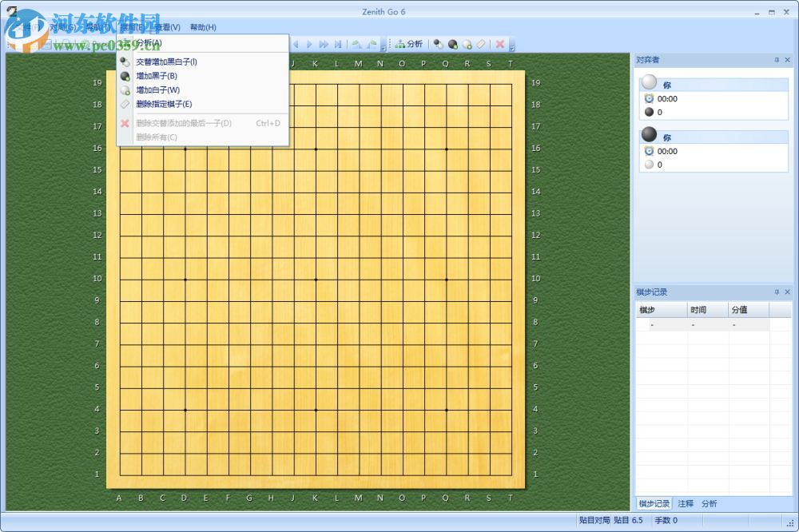The height and width of the screenshot is (532, 799).
Task: Click the step-back navigation arrow icon
Action: (x=296, y=44)
